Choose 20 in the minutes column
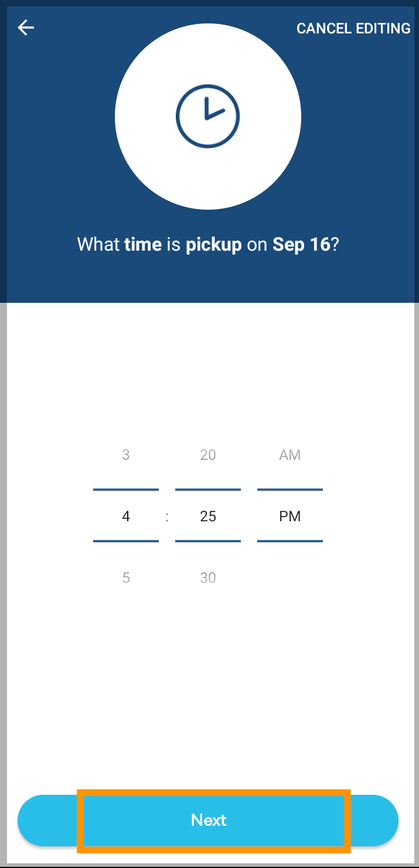 point(208,454)
